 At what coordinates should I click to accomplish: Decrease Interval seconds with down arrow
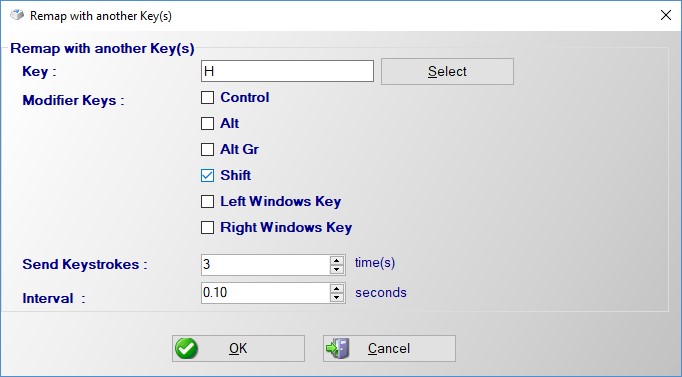click(x=337, y=297)
